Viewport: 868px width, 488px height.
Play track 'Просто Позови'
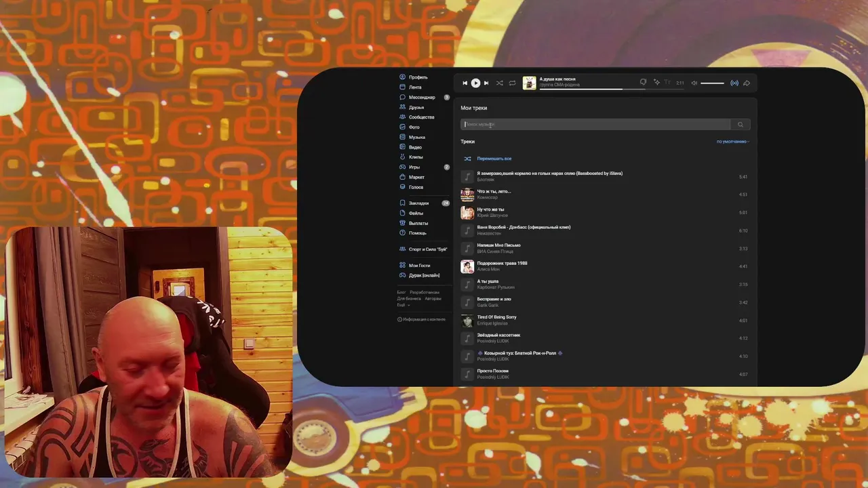467,374
